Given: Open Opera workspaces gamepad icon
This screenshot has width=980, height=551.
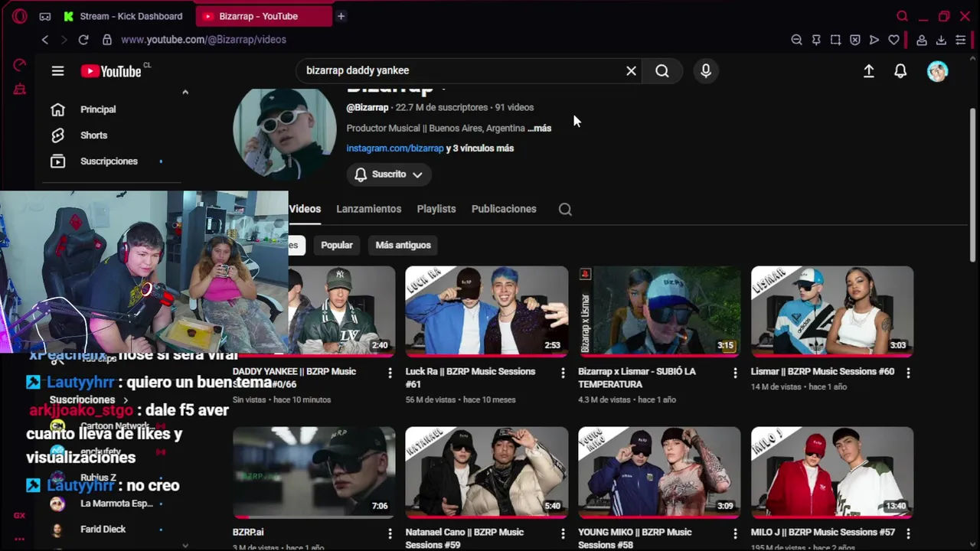Looking at the screenshot, I should (45, 16).
